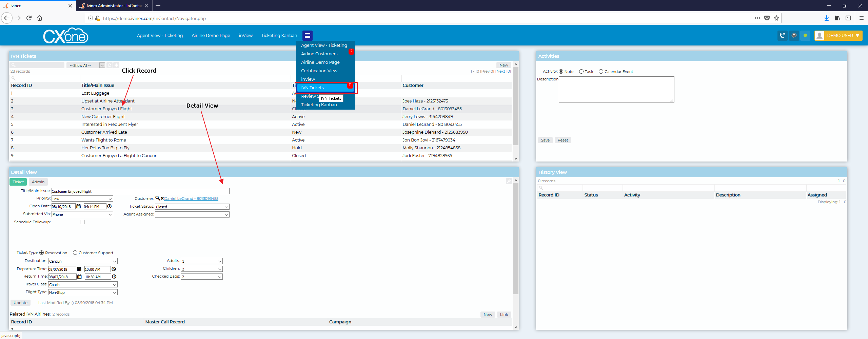
Task: Click the customer lookup magnifier icon
Action: point(158,198)
